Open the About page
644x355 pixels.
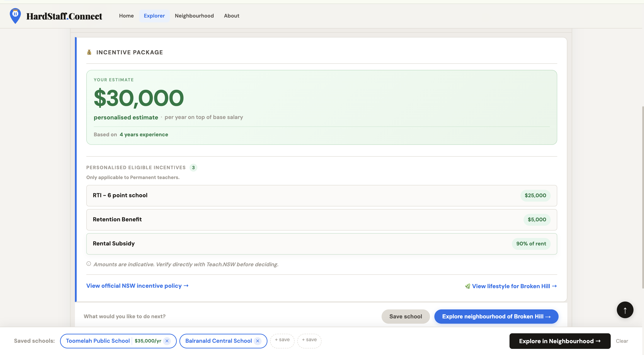click(x=232, y=16)
